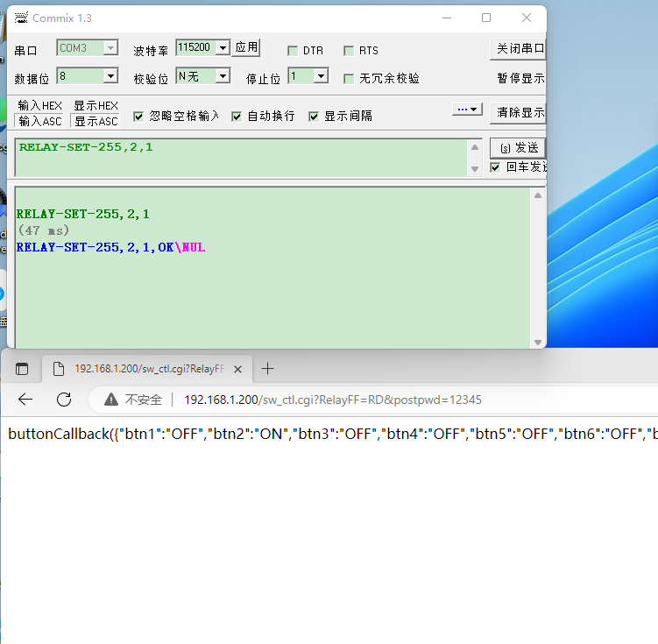The width and height of the screenshot is (658, 644).
Task: Select 显示HEX display mode
Action: tap(96, 106)
